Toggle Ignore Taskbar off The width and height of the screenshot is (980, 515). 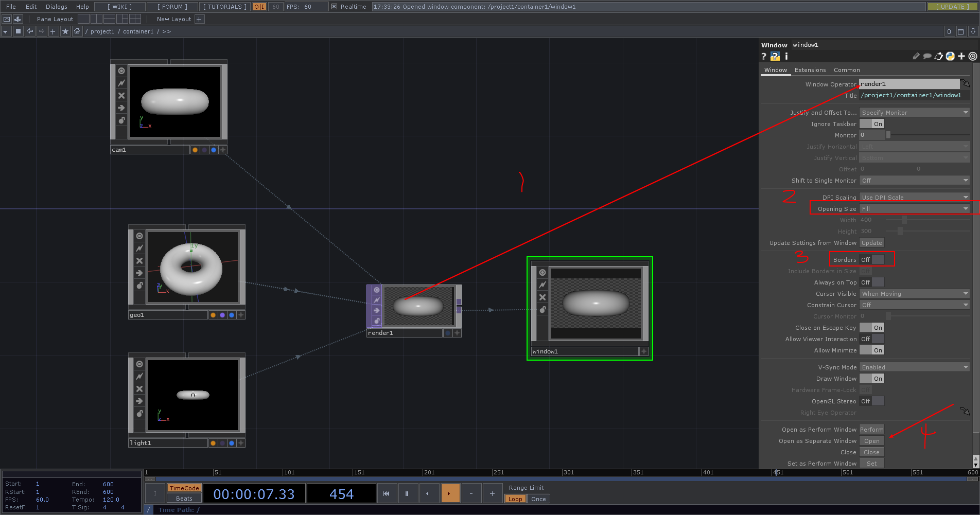pyautogui.click(x=871, y=123)
